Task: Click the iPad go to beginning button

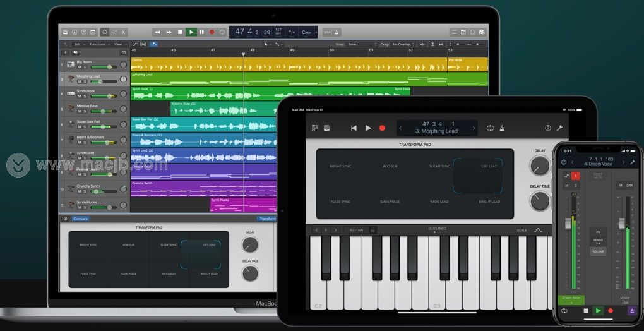Action: [354, 128]
